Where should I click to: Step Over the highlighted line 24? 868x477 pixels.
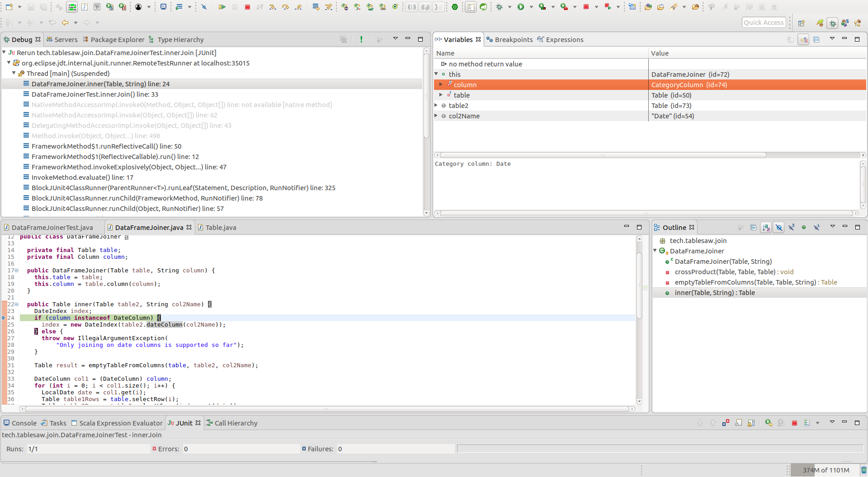tap(286, 7)
